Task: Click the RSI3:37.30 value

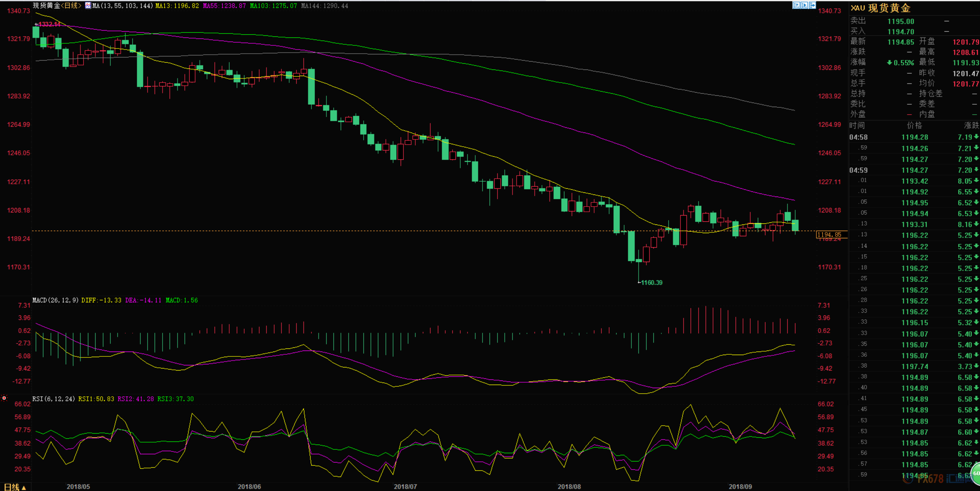Action: click(175, 399)
